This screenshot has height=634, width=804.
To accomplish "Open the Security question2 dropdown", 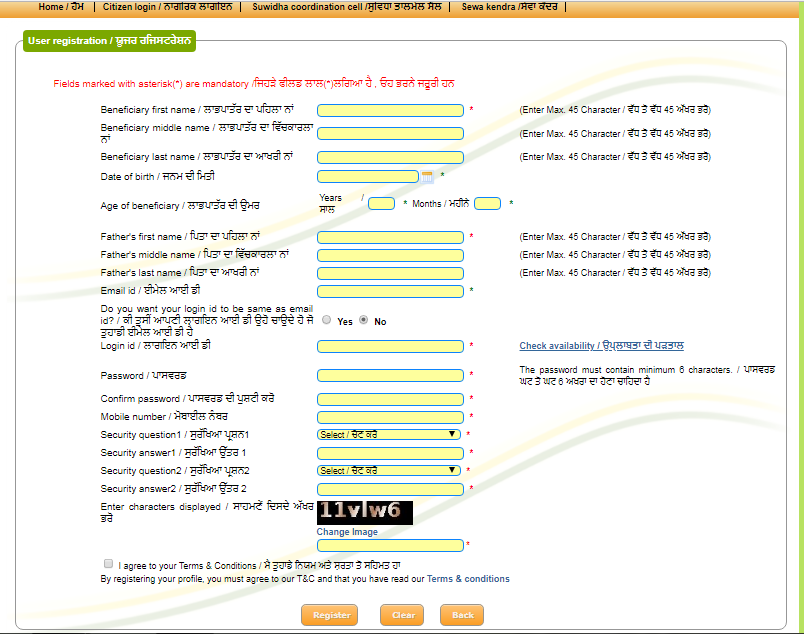I will (x=389, y=470).
